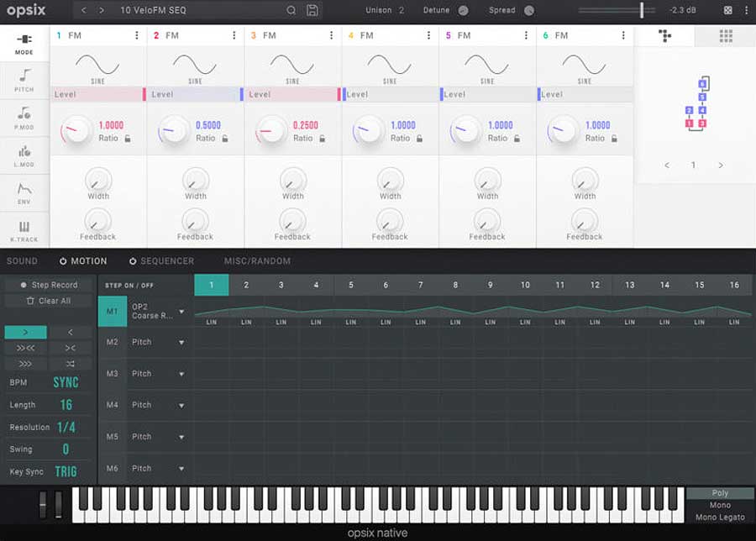Go to the next preset arrow

coord(102,10)
